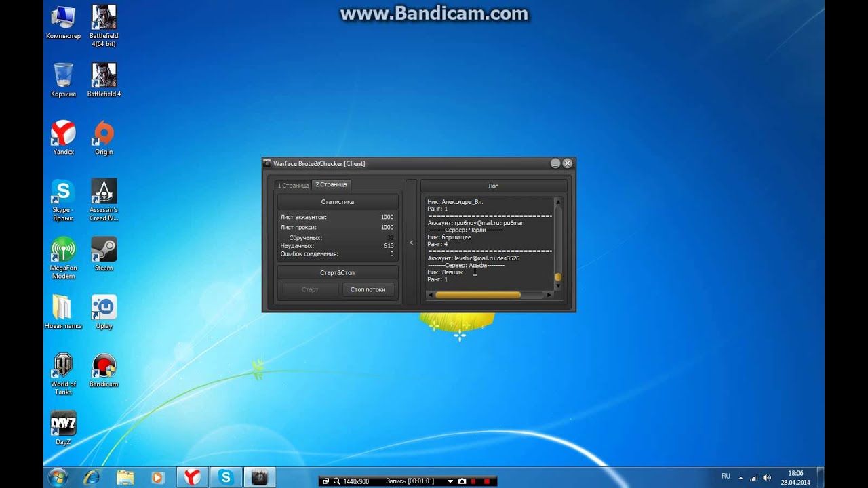Minimize the Warface Brute&Checker window
This screenshot has height=488, width=868.
click(555, 163)
